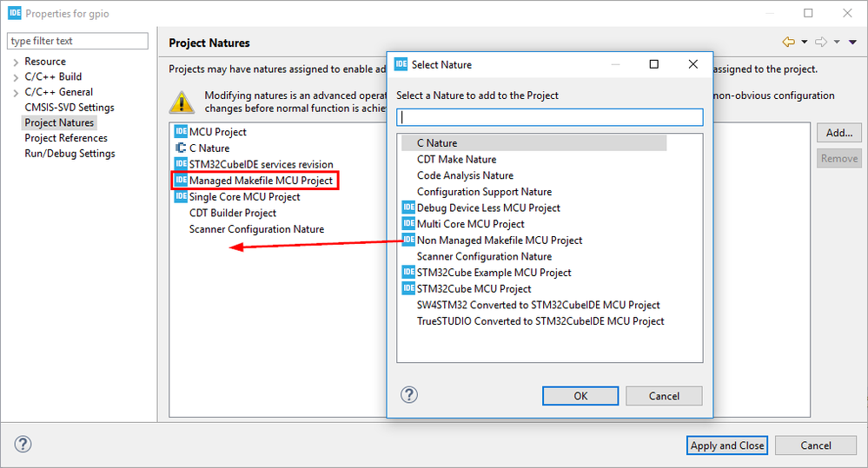The image size is (868, 468).
Task: Open forward history dropdown arrow
Action: 837,42
